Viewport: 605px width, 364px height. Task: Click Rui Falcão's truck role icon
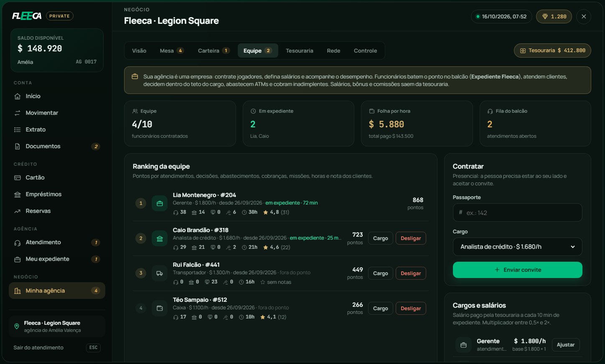click(x=160, y=273)
